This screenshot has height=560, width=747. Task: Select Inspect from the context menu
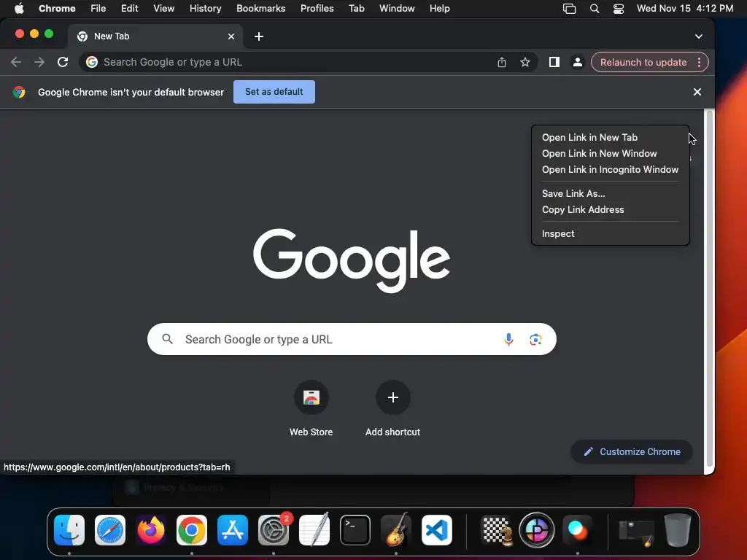611,233
